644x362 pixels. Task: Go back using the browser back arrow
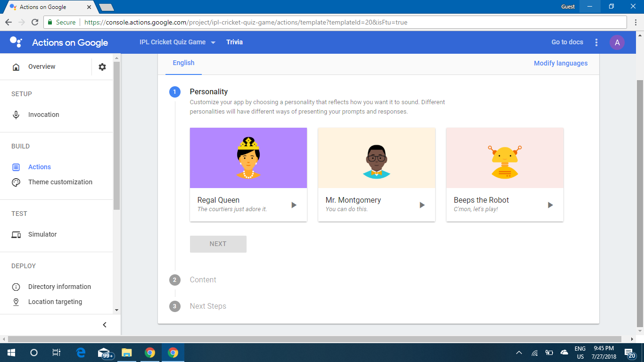[8, 22]
